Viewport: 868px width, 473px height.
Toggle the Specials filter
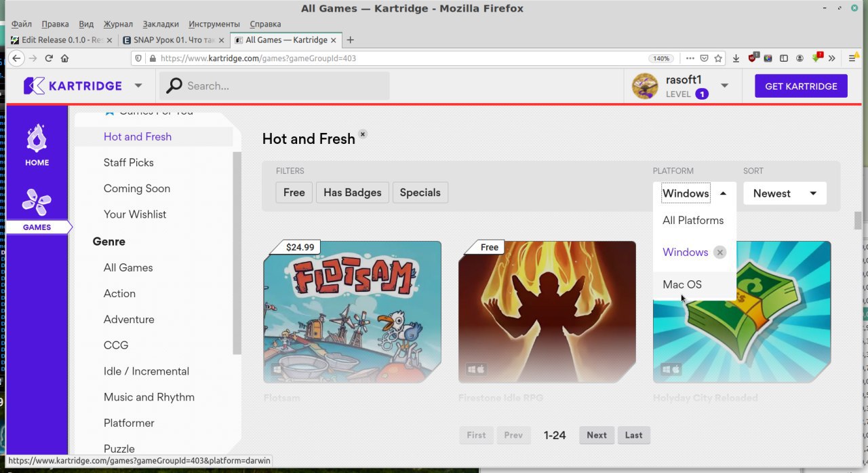420,193
